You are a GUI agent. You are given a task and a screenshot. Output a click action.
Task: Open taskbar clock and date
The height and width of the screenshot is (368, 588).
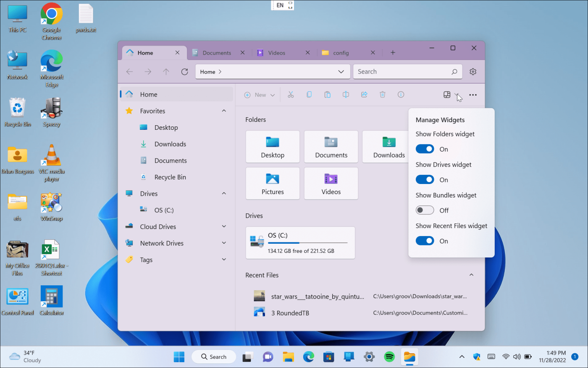[x=552, y=357]
